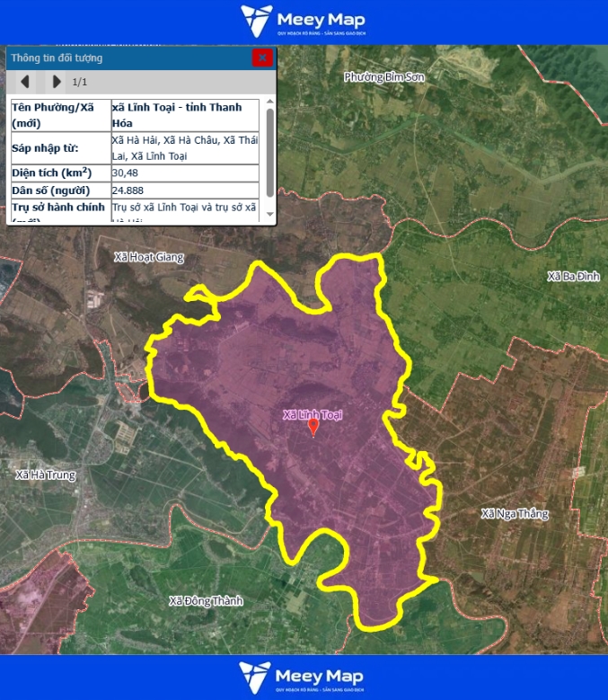This screenshot has width=608, height=700.
Task: Select Xã Hà Trung region label
Action: tap(46, 474)
